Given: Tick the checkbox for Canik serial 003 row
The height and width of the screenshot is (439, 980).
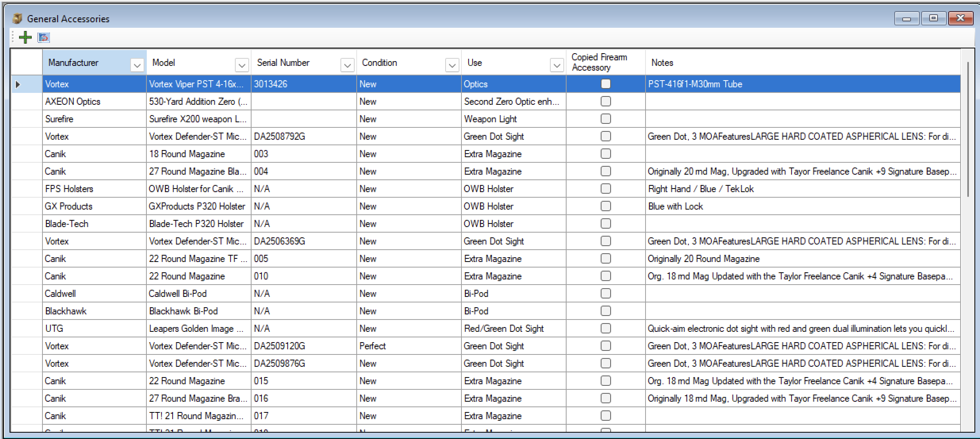Looking at the screenshot, I should (606, 154).
